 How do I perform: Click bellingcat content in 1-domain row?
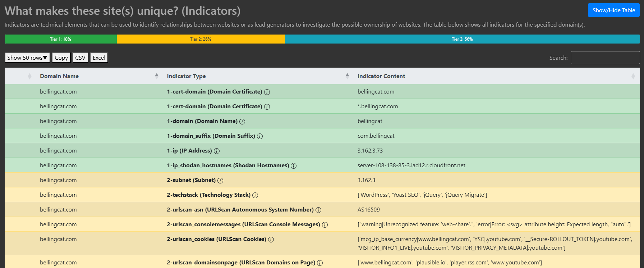370,121
